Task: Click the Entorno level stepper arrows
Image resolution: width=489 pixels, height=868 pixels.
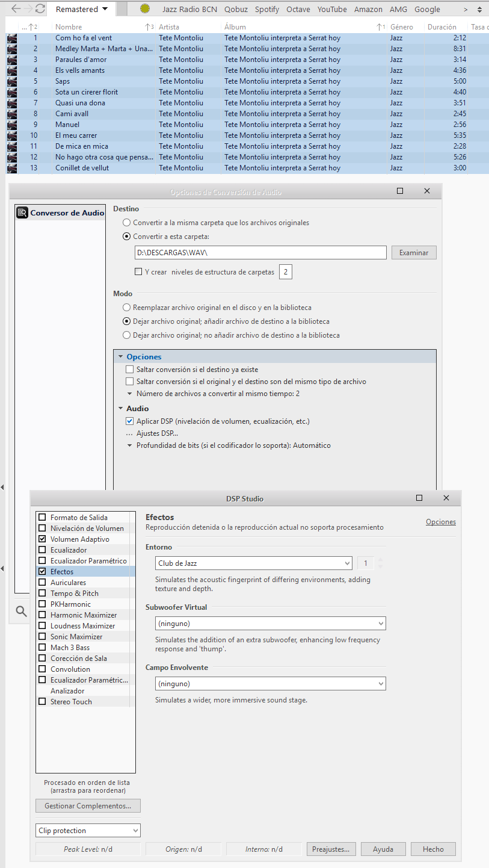Action: click(x=380, y=563)
